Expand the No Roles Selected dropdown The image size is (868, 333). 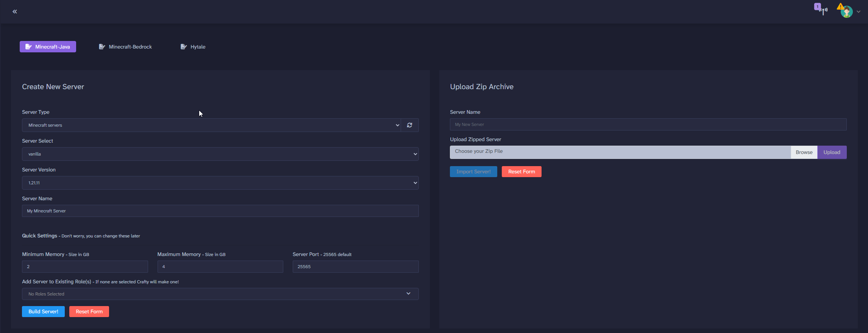point(220,294)
